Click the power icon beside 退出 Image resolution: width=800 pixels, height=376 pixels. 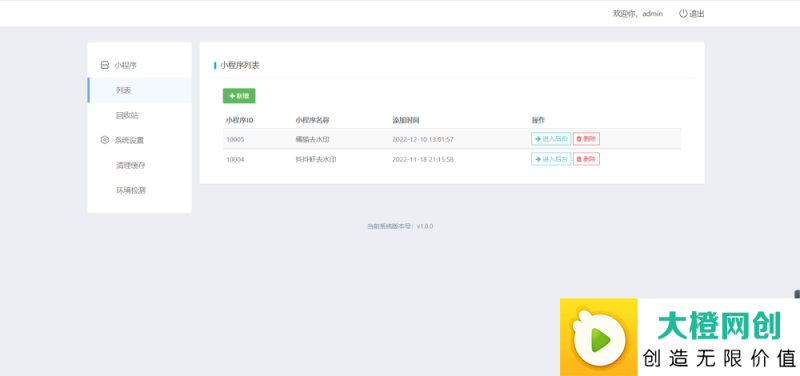coord(683,14)
